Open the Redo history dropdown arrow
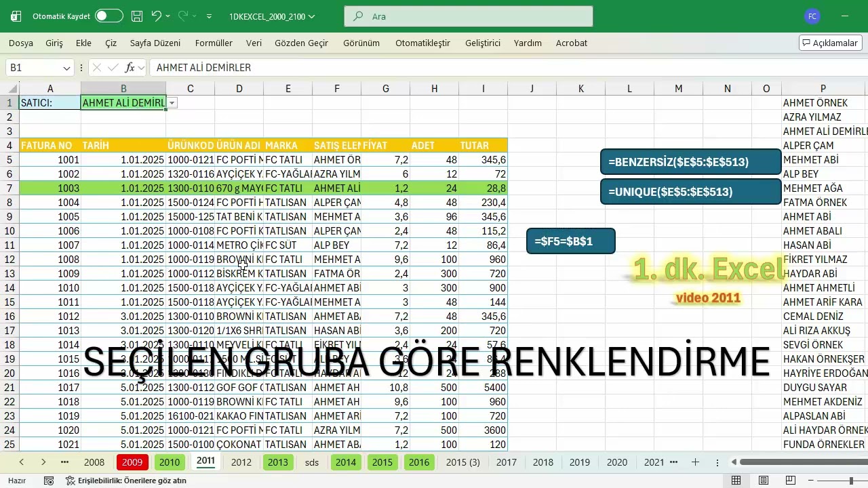This screenshot has width=868, height=488. 195,16
